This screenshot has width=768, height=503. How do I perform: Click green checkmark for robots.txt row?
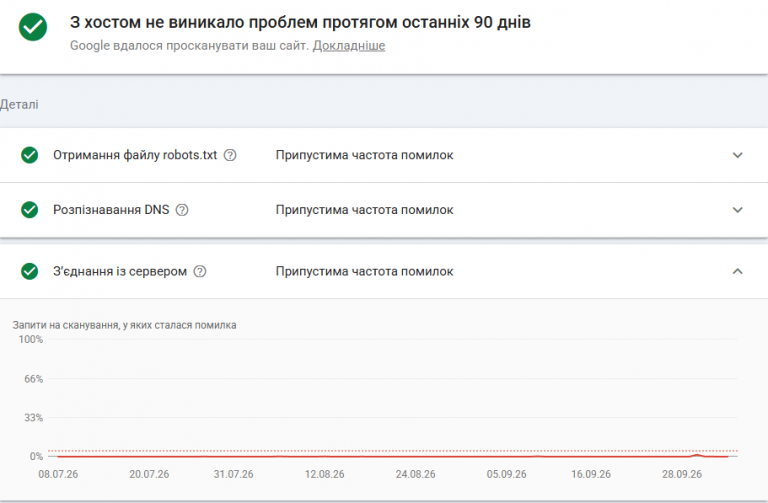click(29, 155)
